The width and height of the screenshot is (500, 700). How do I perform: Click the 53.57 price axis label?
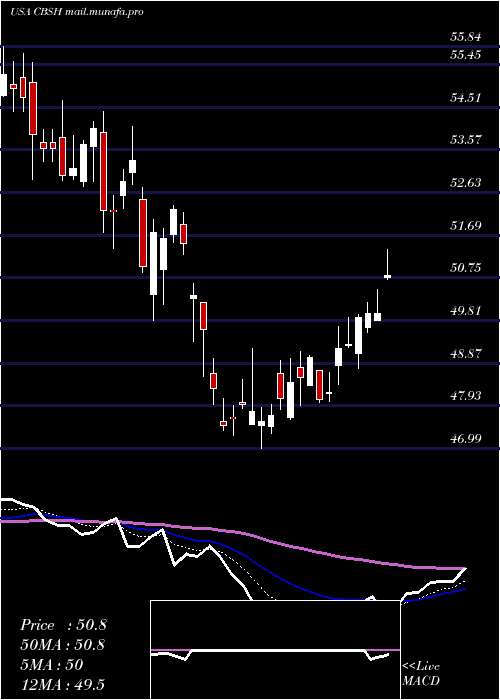click(x=468, y=140)
